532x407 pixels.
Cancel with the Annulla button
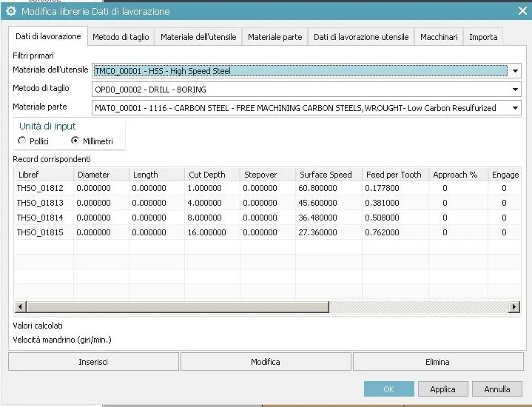[x=497, y=389]
